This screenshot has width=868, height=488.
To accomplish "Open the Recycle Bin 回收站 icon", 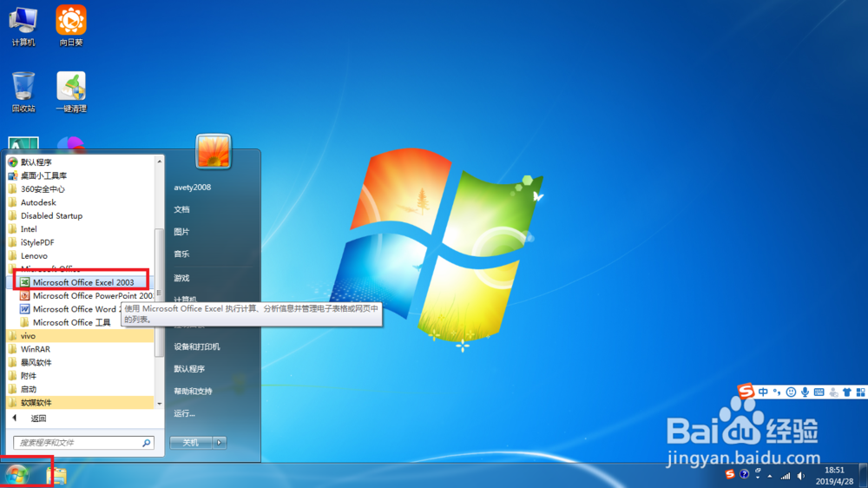I will tap(23, 92).
